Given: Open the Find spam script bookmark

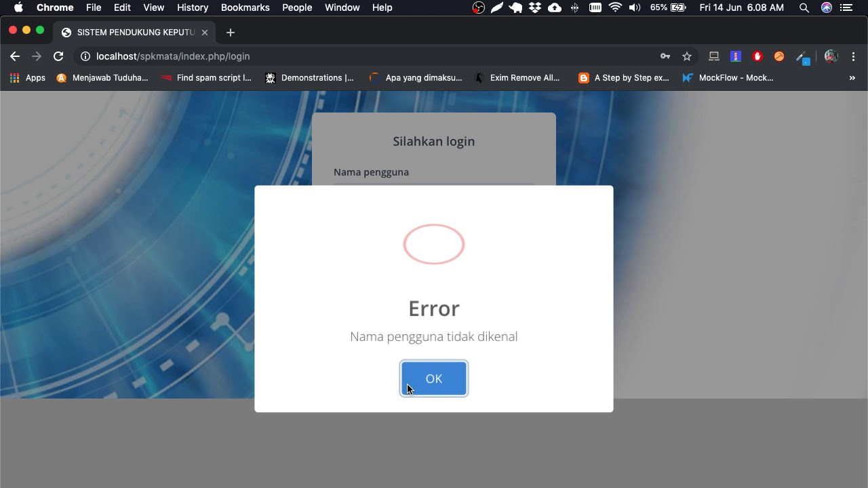Looking at the screenshot, I should [206, 78].
